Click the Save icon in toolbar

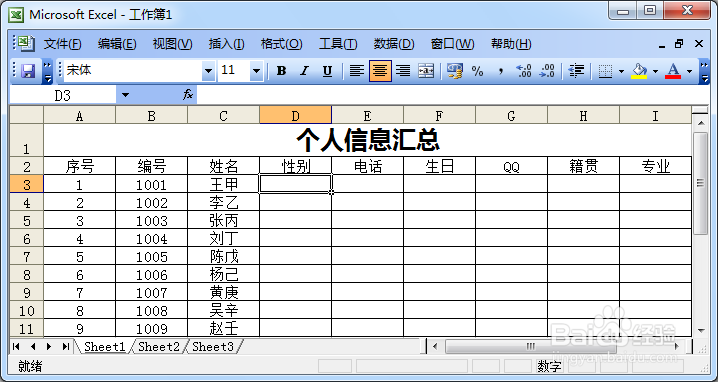point(28,71)
